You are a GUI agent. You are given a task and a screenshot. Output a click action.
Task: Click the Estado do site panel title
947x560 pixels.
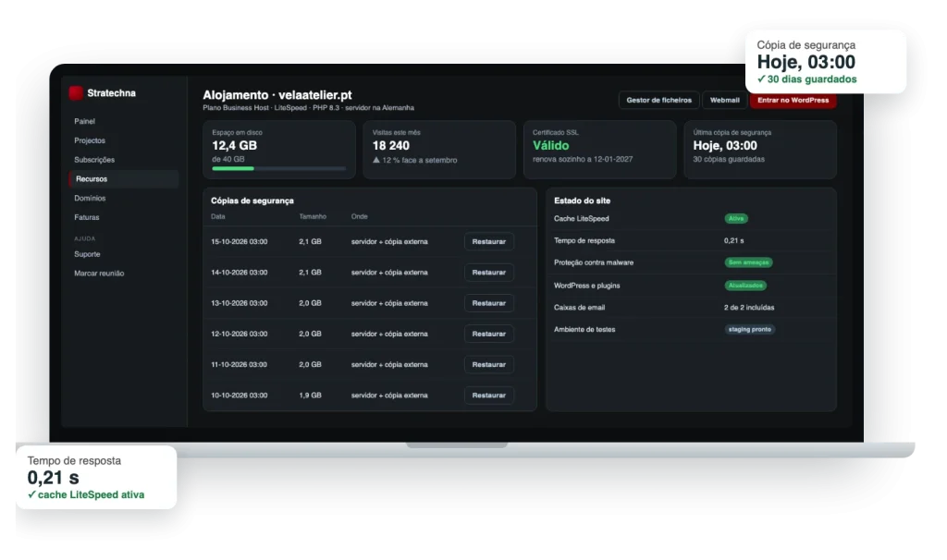tap(583, 201)
